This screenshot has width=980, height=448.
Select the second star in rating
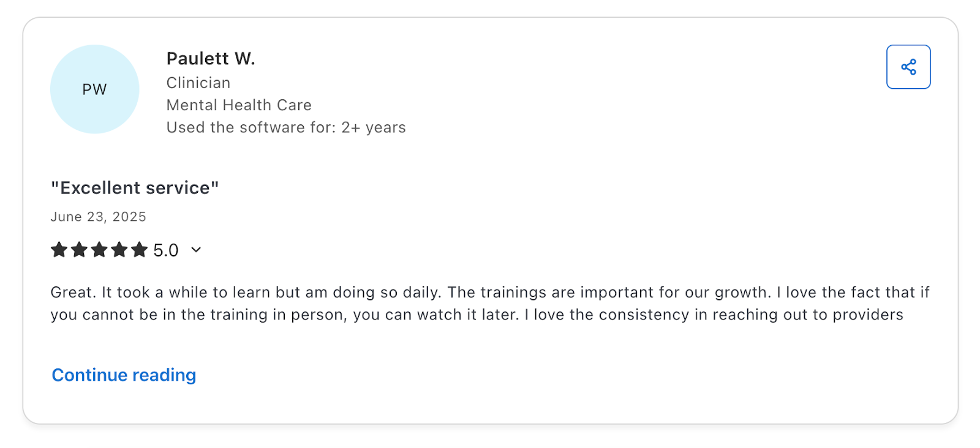(79, 250)
